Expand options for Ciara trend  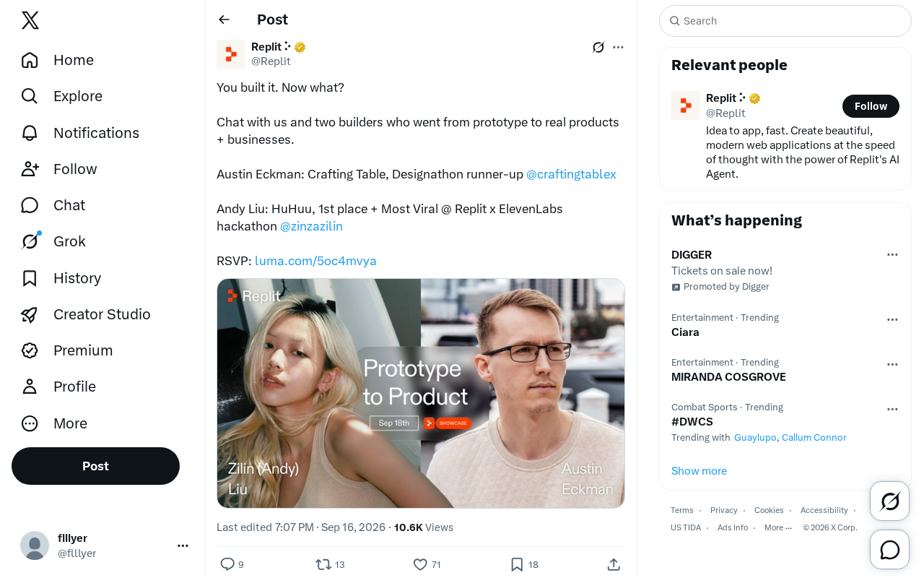(x=892, y=319)
